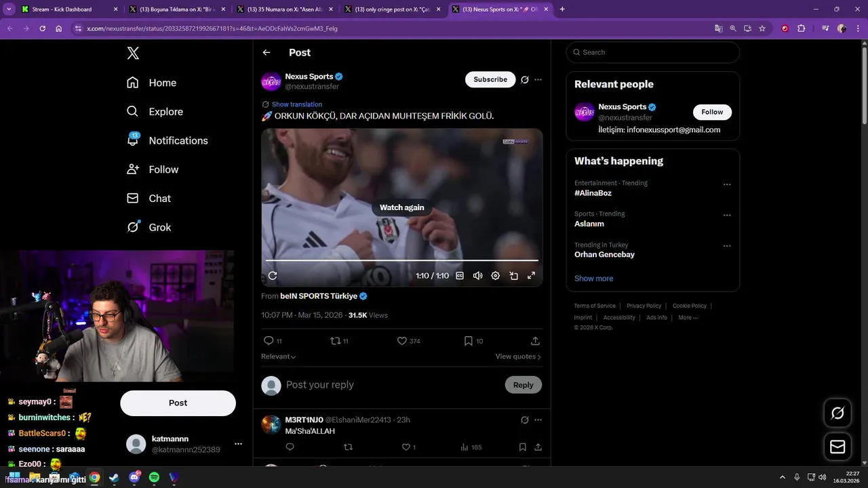The image size is (868, 488).
Task: Mute the video sound
Action: 477,276
